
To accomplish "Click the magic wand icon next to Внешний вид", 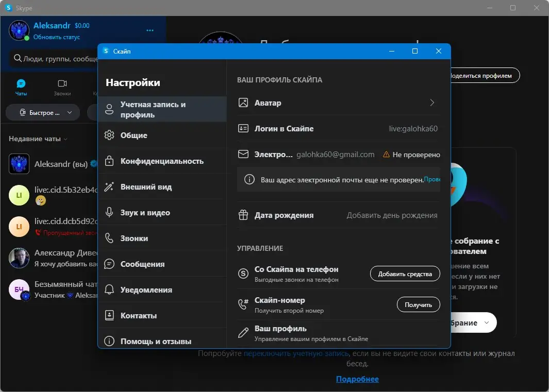I will (x=109, y=187).
